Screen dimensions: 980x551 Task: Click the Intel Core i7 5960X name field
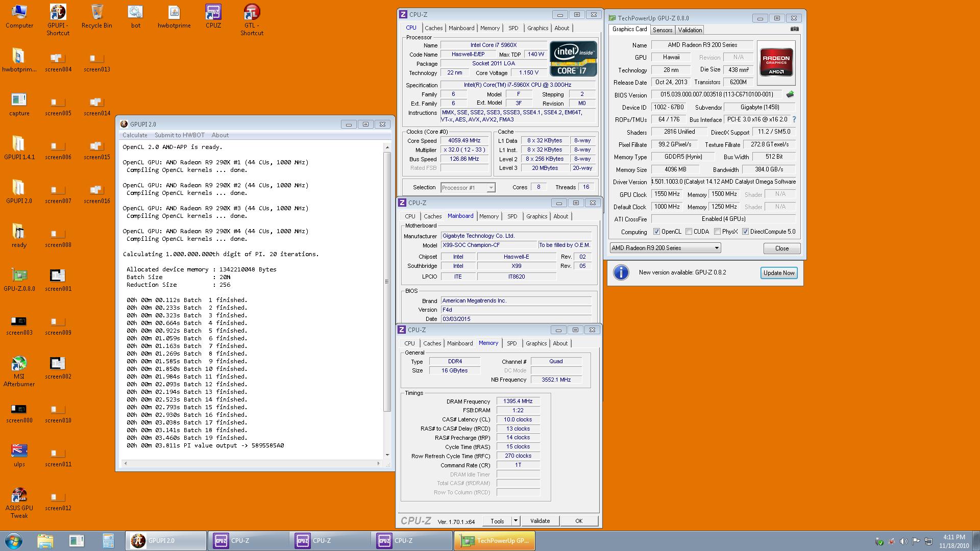(x=494, y=45)
